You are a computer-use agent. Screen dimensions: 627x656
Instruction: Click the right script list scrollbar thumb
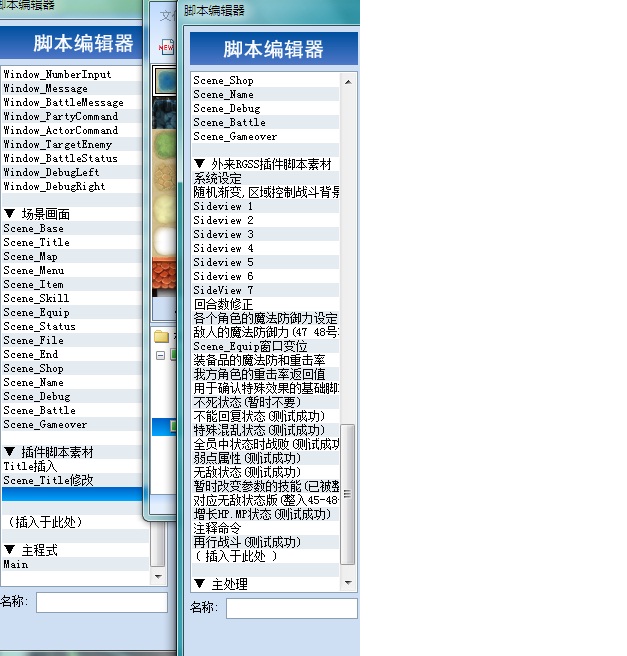348,494
